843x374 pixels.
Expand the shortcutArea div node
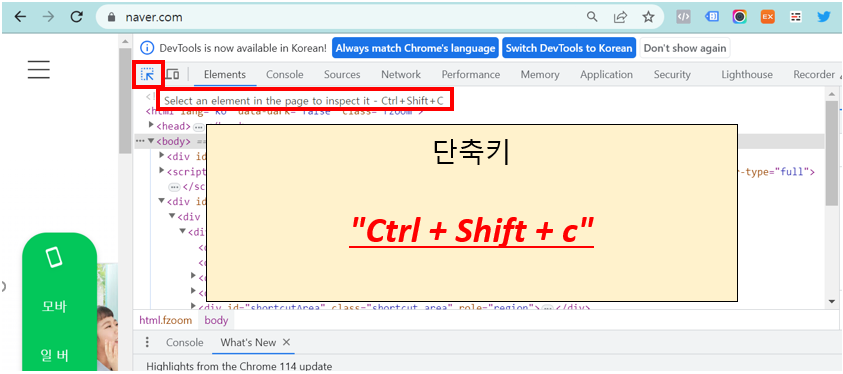pos(194,306)
